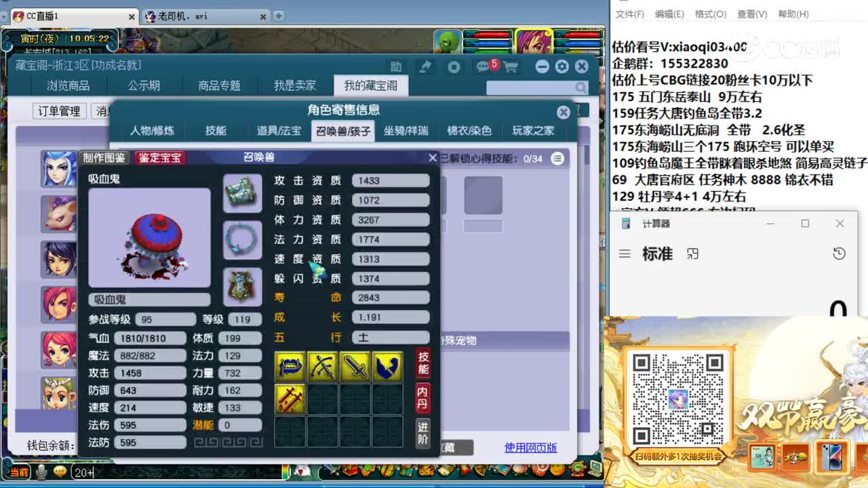
Task: Open the 道具/法宝 tab
Action: point(278,131)
